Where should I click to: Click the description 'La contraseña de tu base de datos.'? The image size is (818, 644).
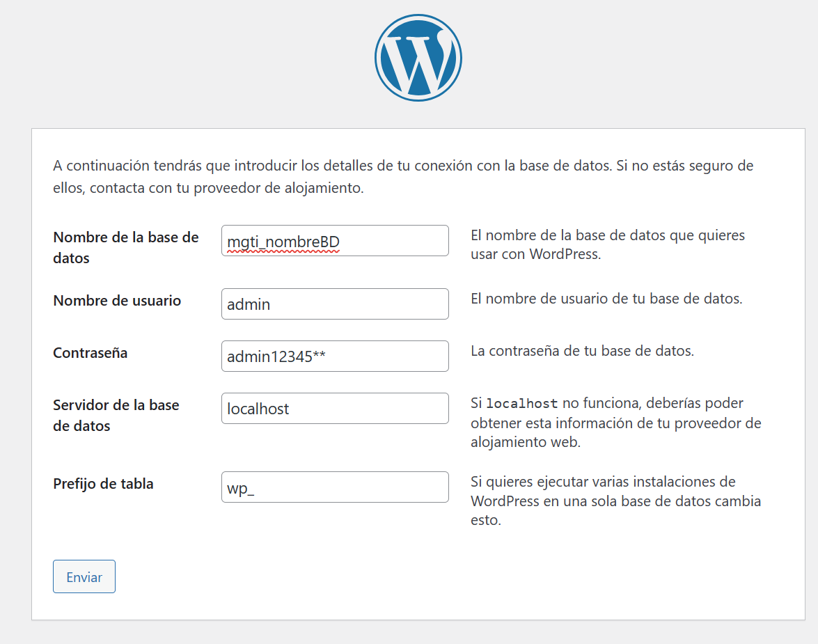[582, 351]
